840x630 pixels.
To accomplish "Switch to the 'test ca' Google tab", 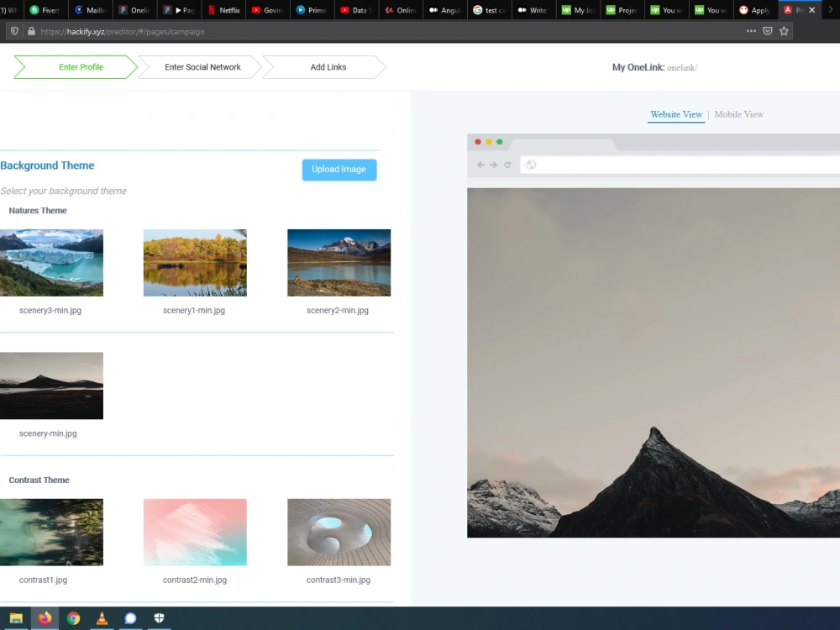I will click(489, 9).
